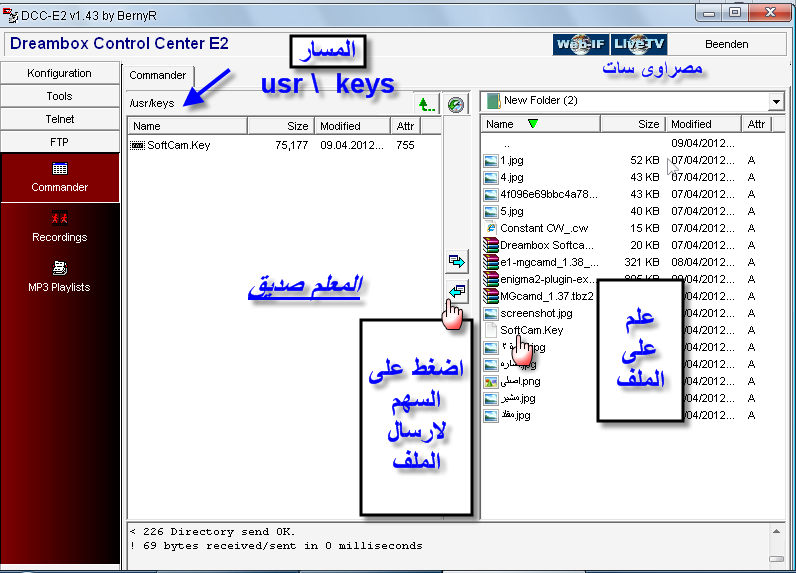Click the DCC-E2 app icon in title bar
This screenshot has height=573, width=796.
[x=10, y=15]
